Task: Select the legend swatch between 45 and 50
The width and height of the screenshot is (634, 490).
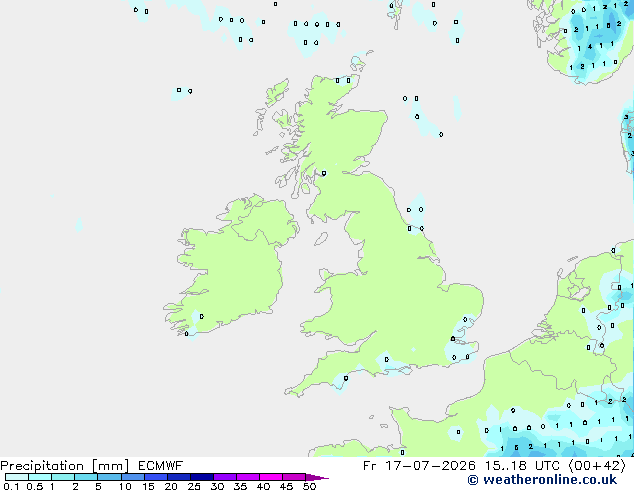Action: (294, 477)
